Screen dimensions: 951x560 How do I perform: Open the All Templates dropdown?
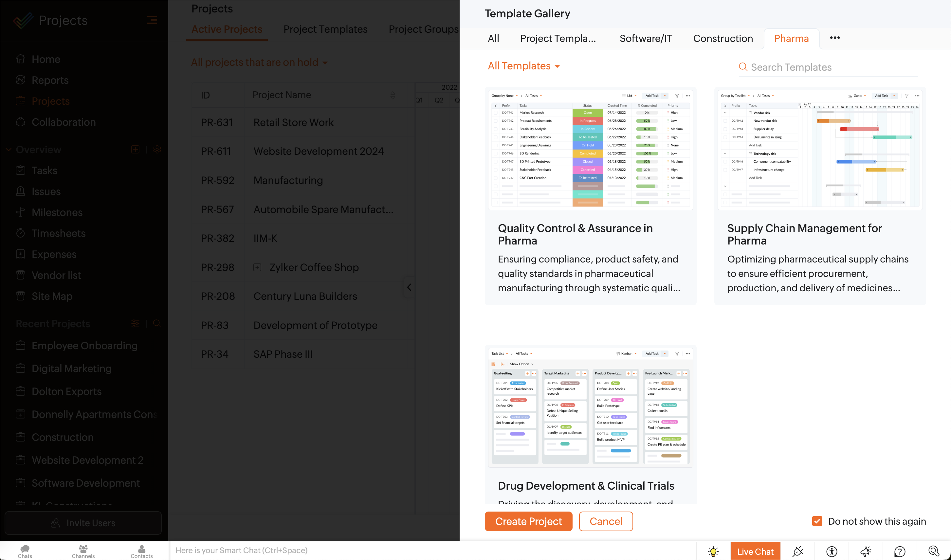coord(523,66)
